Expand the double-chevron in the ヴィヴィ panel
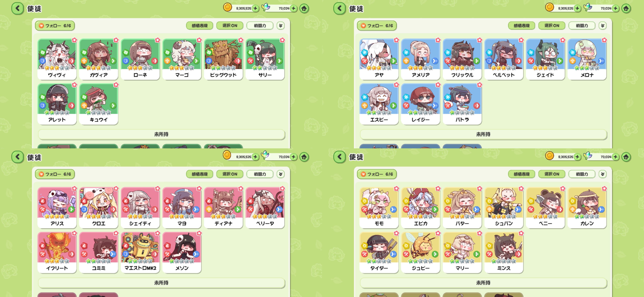 click(x=281, y=25)
